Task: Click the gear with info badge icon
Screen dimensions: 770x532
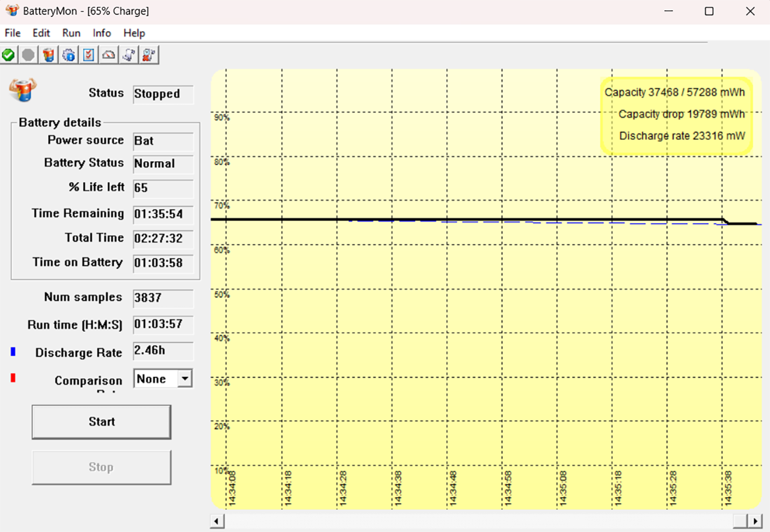Action: tap(69, 55)
